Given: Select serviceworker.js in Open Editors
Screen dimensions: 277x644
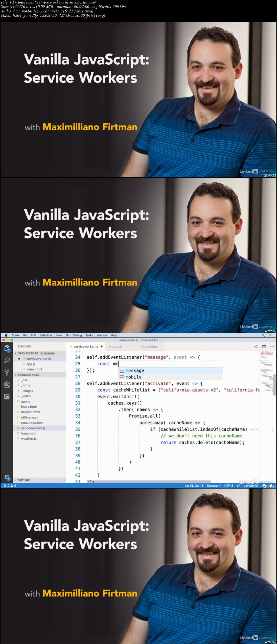Looking at the screenshot, I should (x=39, y=358).
